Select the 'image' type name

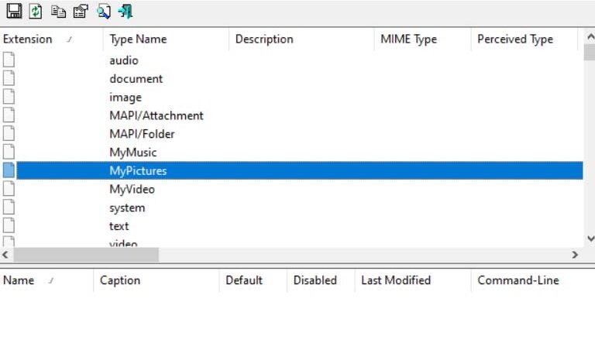pos(126,98)
